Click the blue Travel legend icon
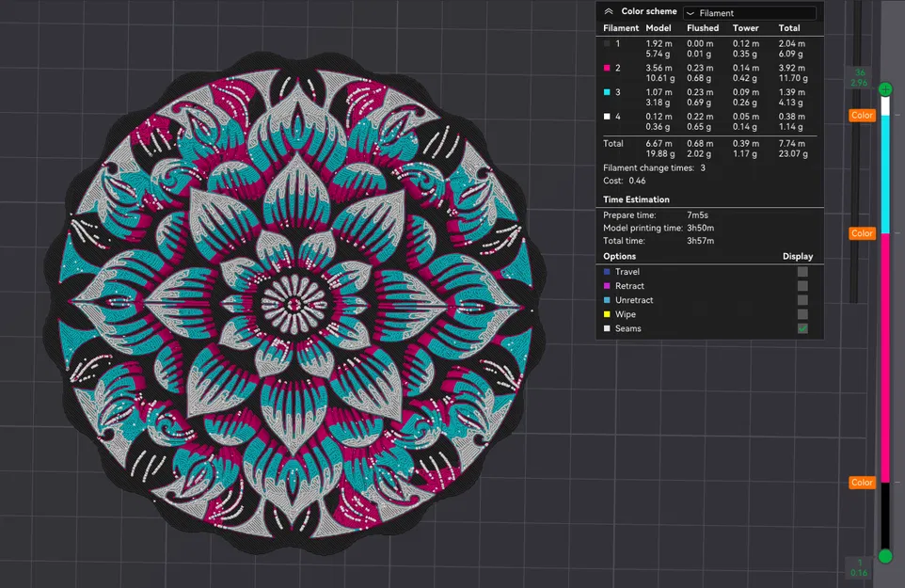905x588 pixels. coord(605,271)
